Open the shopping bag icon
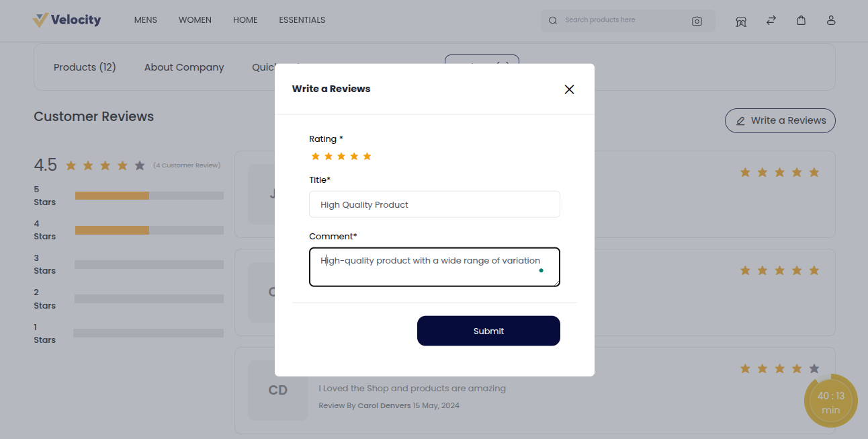 pos(801,20)
